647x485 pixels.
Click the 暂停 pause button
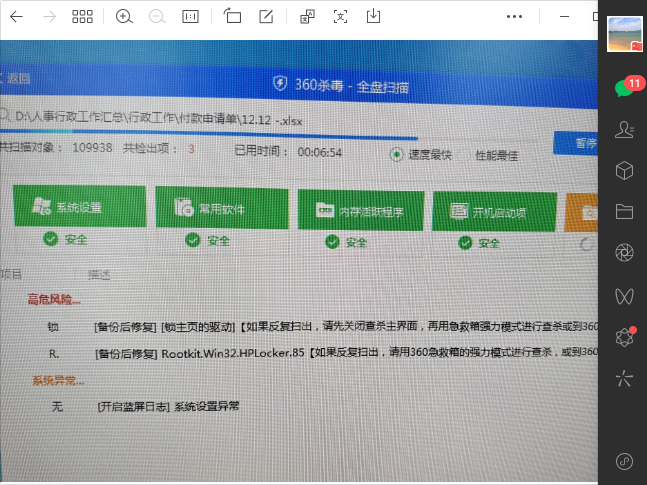[x=576, y=143]
